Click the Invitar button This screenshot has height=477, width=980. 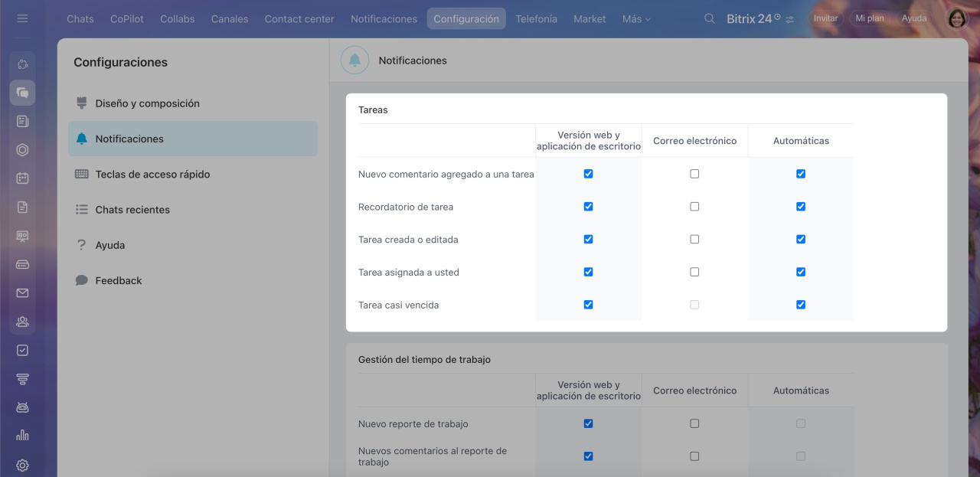[825, 18]
